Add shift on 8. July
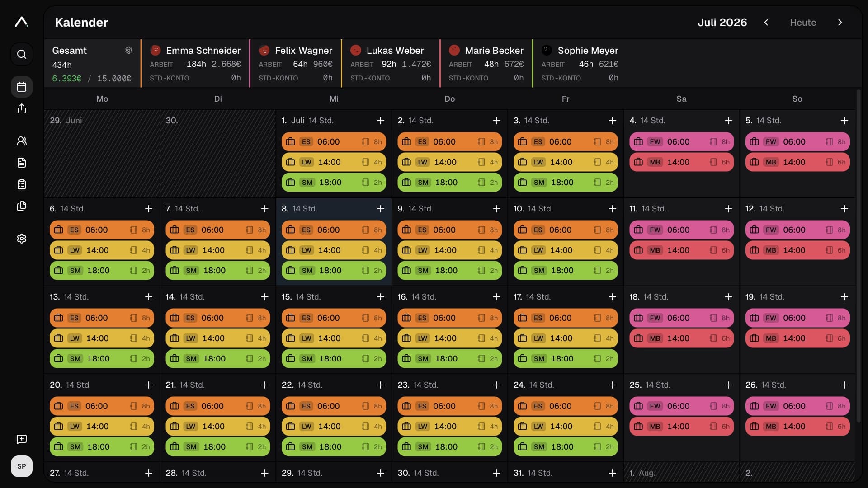Image resolution: width=868 pixels, height=488 pixels. click(381, 209)
